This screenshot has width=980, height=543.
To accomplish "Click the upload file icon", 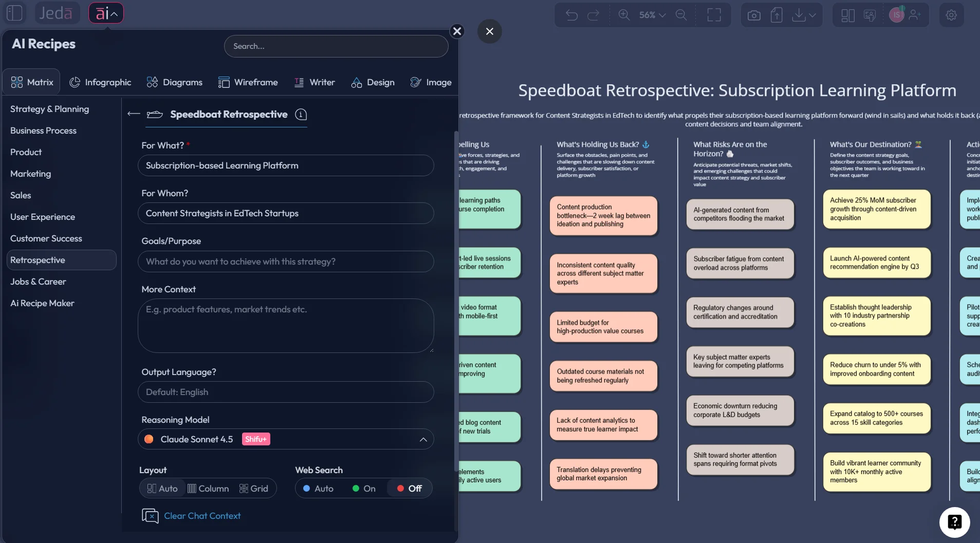I will [776, 15].
